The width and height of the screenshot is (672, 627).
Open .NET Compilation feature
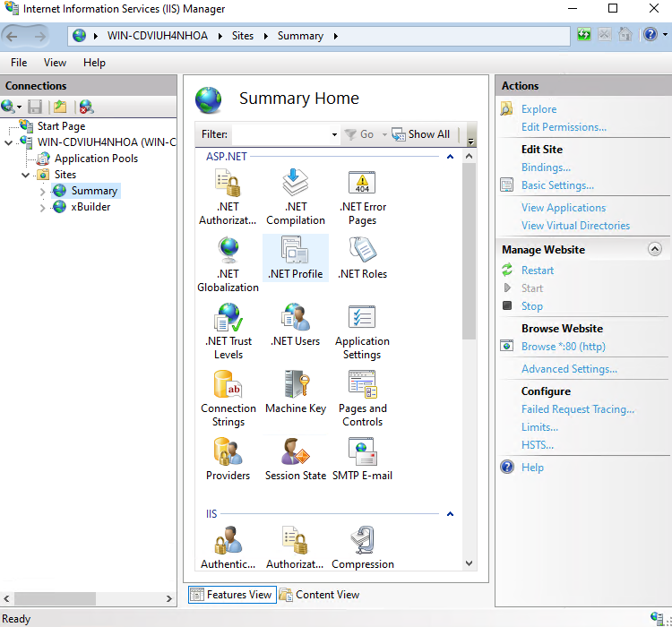click(296, 197)
